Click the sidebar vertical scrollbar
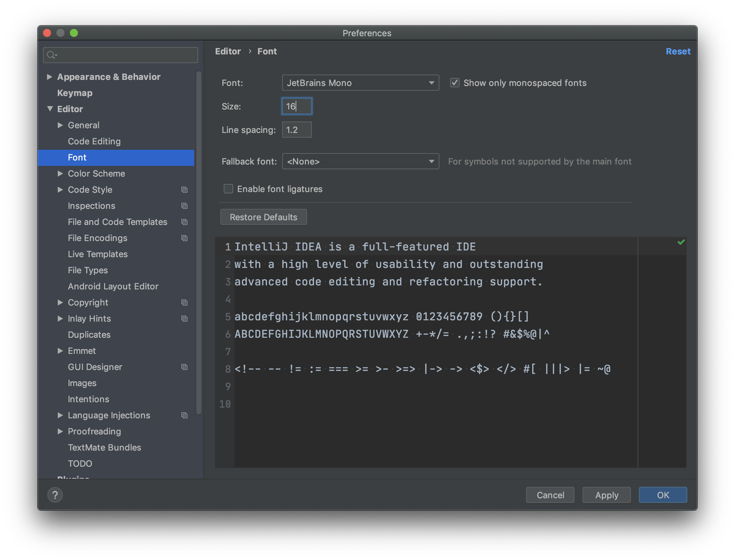Screen dimensions: 735x560 click(x=199, y=242)
